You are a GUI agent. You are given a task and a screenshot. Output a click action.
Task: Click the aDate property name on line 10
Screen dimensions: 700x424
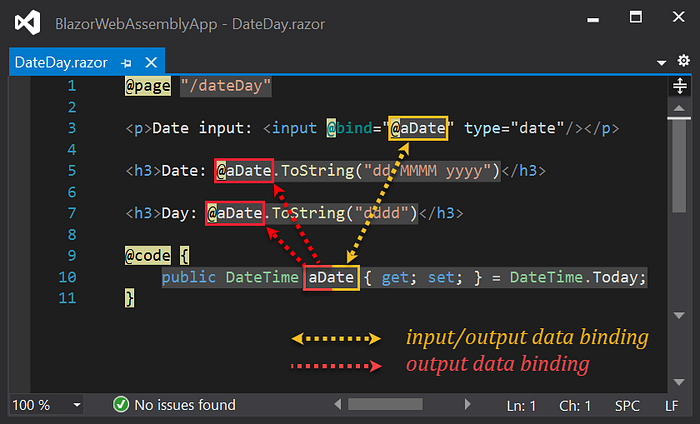[331, 277]
